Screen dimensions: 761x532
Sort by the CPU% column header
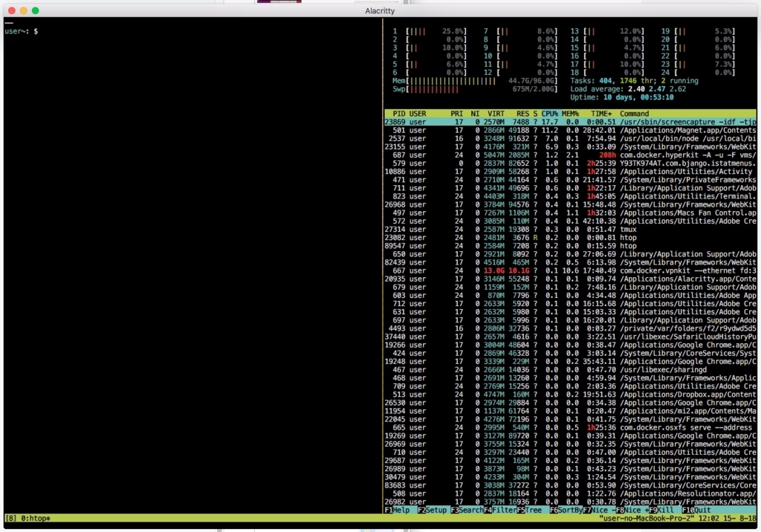tap(549, 114)
